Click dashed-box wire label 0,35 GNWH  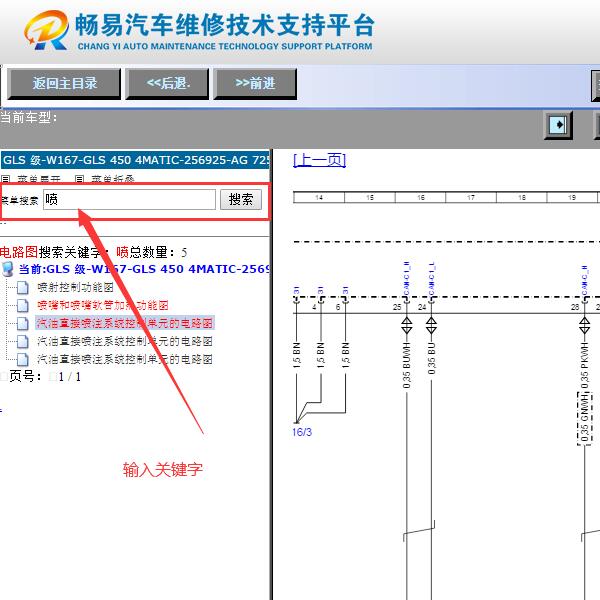click(584, 419)
